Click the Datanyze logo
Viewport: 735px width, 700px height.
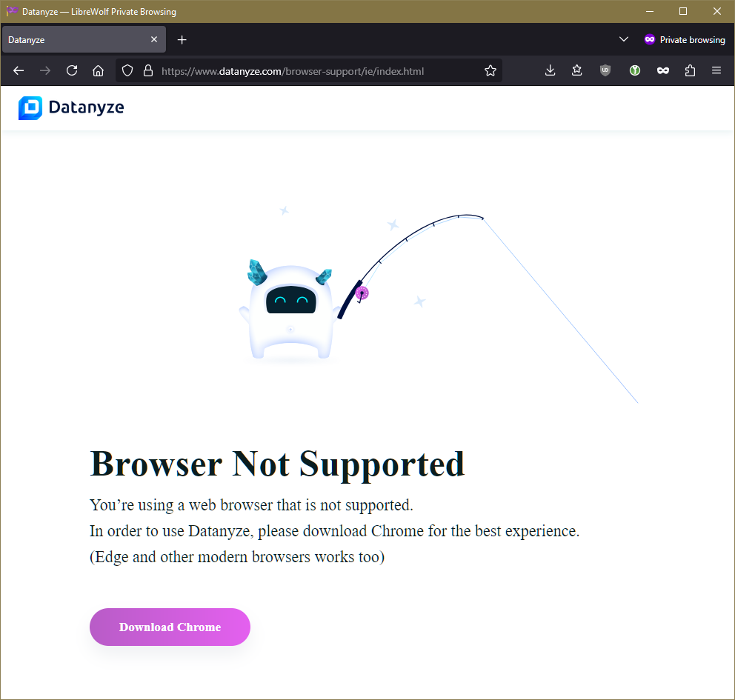[71, 107]
